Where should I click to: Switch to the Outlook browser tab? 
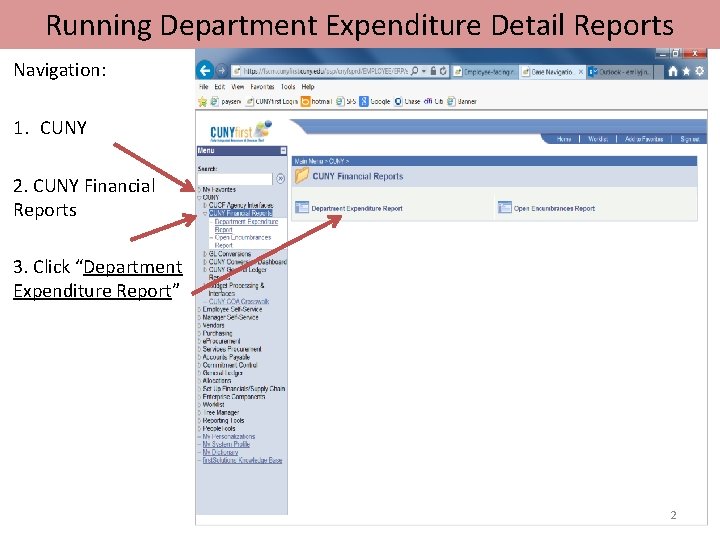619,72
